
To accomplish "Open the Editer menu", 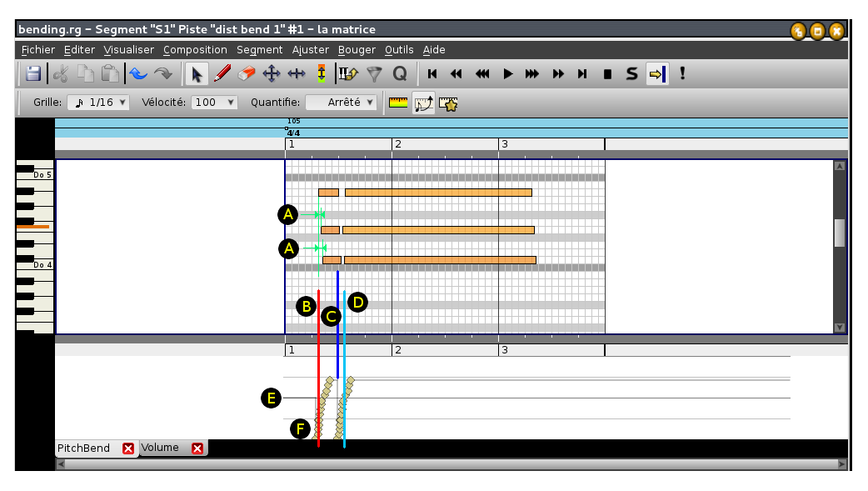I will (79, 50).
